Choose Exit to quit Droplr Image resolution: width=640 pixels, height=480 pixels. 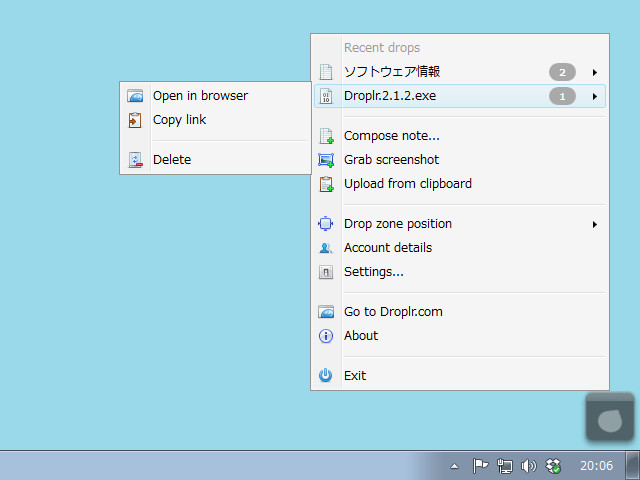[460, 376]
